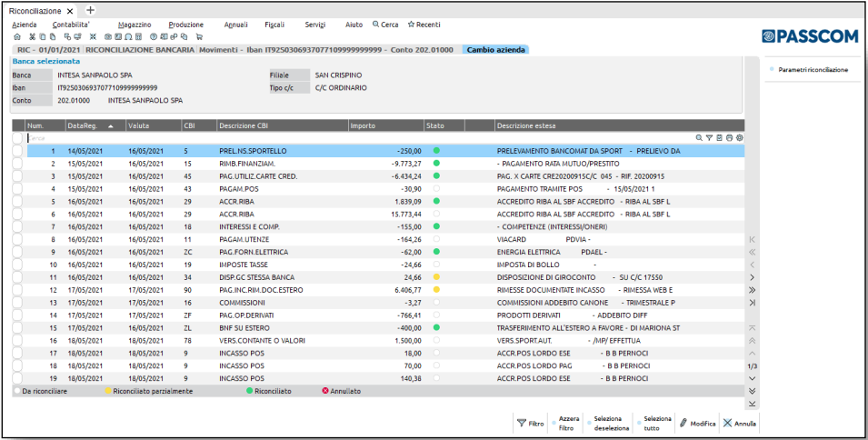Move down one row with down chevron
868x440 pixels.
click(752, 378)
